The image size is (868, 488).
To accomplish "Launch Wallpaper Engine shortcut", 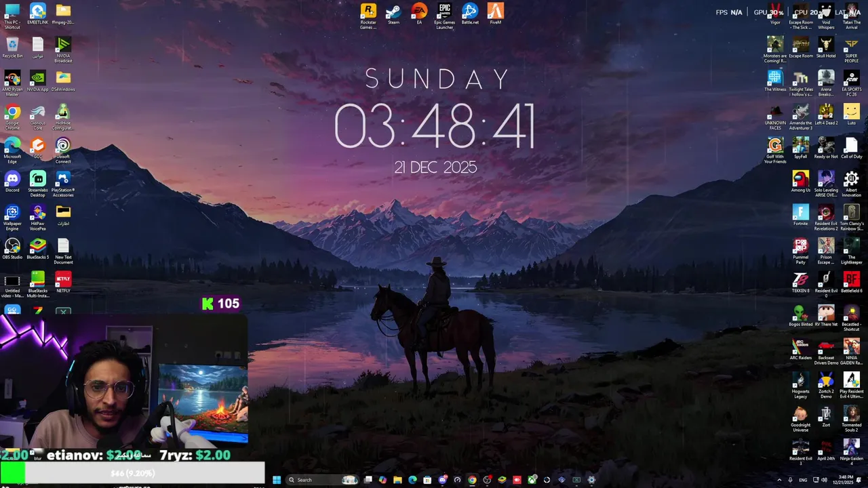I will (12, 218).
